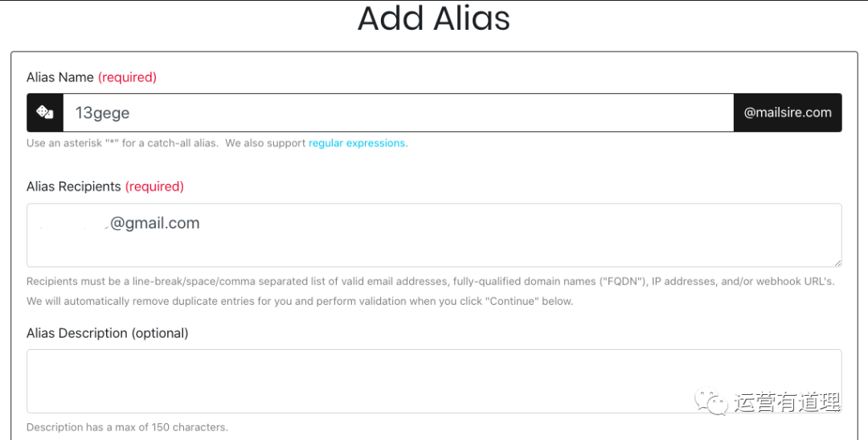The width and height of the screenshot is (868, 440).
Task: Click the dice random alias icon
Action: coord(45,113)
